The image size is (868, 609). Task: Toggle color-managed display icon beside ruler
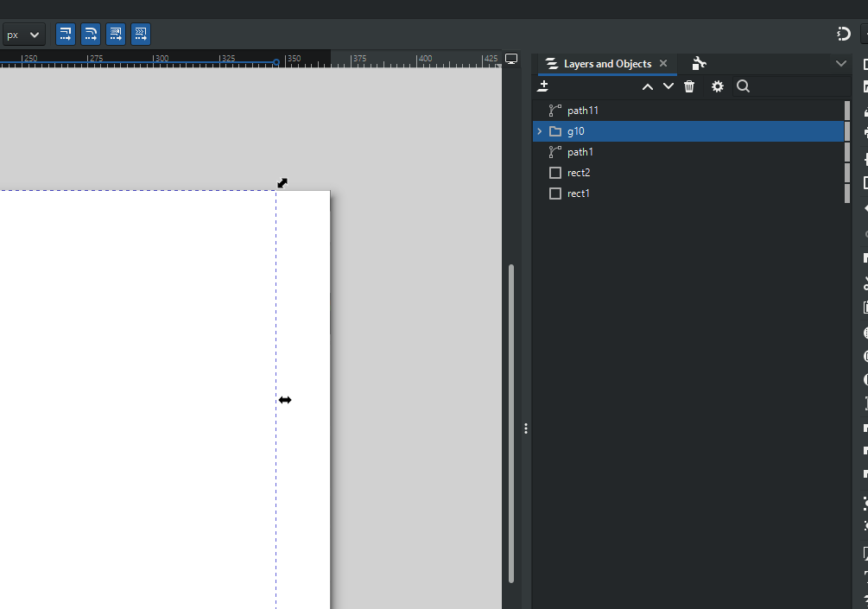511,59
